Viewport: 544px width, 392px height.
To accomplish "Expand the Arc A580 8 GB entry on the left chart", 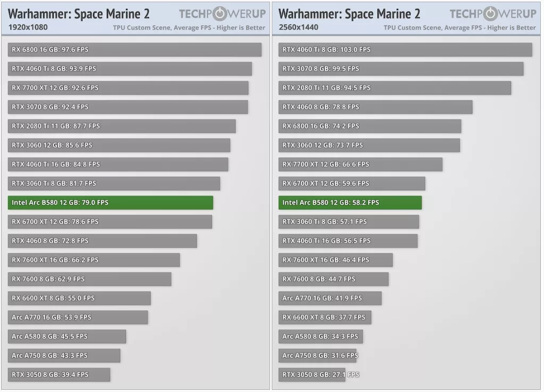I will coord(66,336).
